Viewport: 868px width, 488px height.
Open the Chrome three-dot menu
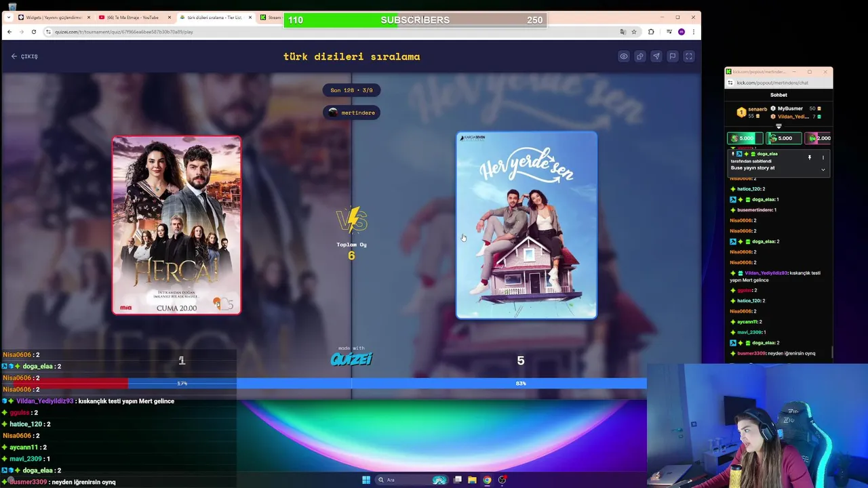693,32
